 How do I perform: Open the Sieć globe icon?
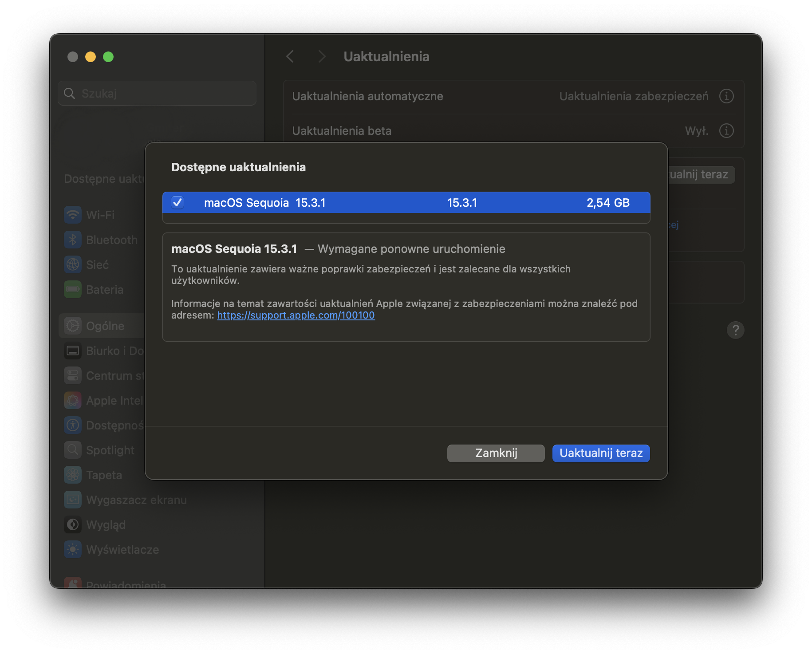point(73,265)
